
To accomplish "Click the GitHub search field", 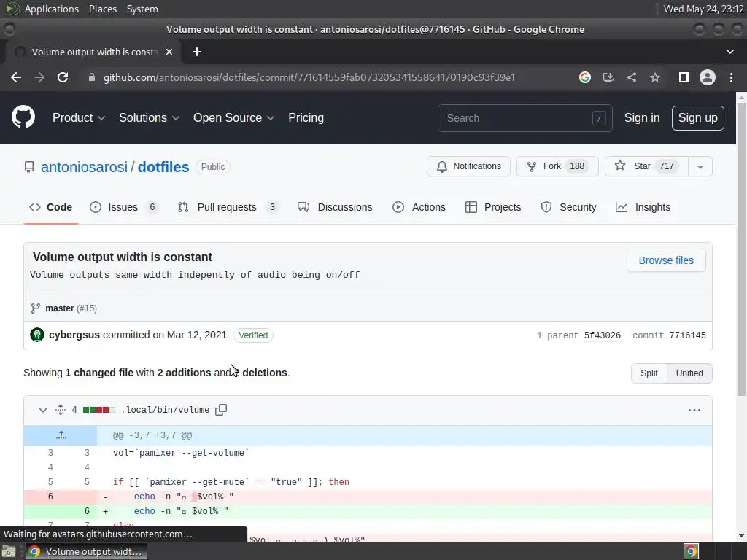I will [525, 118].
